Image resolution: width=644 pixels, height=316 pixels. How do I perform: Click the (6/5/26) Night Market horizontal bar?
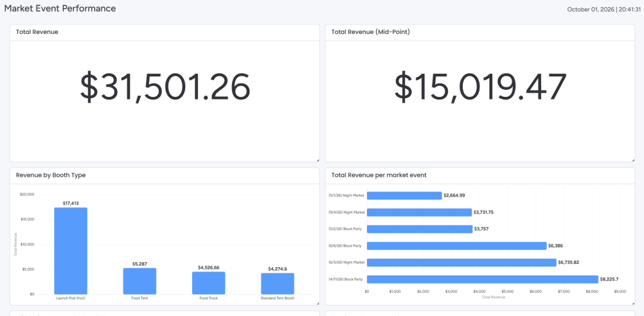(461, 263)
